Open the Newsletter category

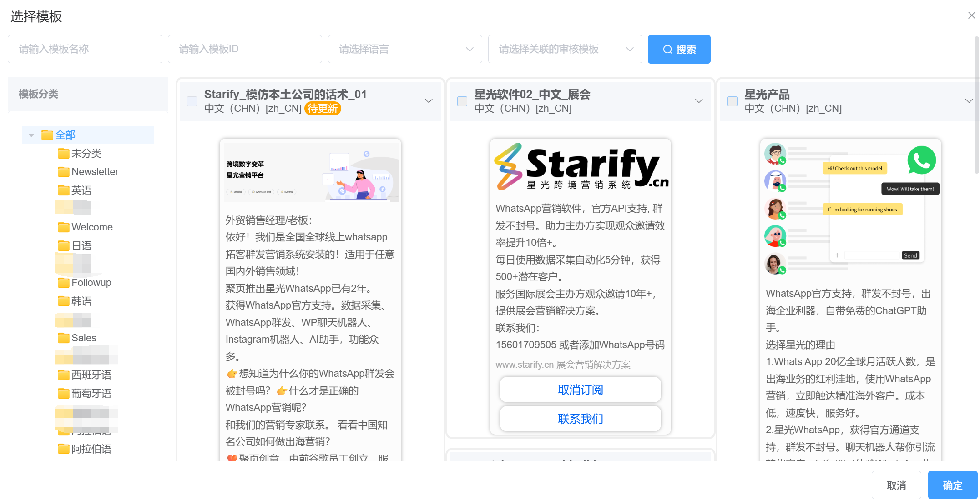tap(95, 172)
